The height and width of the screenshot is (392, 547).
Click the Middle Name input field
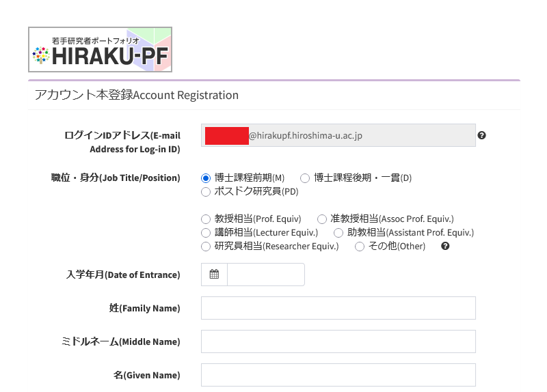[x=338, y=341]
